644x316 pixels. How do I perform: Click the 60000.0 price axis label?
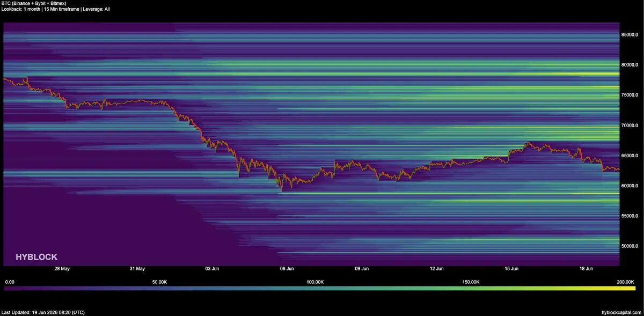(x=631, y=186)
